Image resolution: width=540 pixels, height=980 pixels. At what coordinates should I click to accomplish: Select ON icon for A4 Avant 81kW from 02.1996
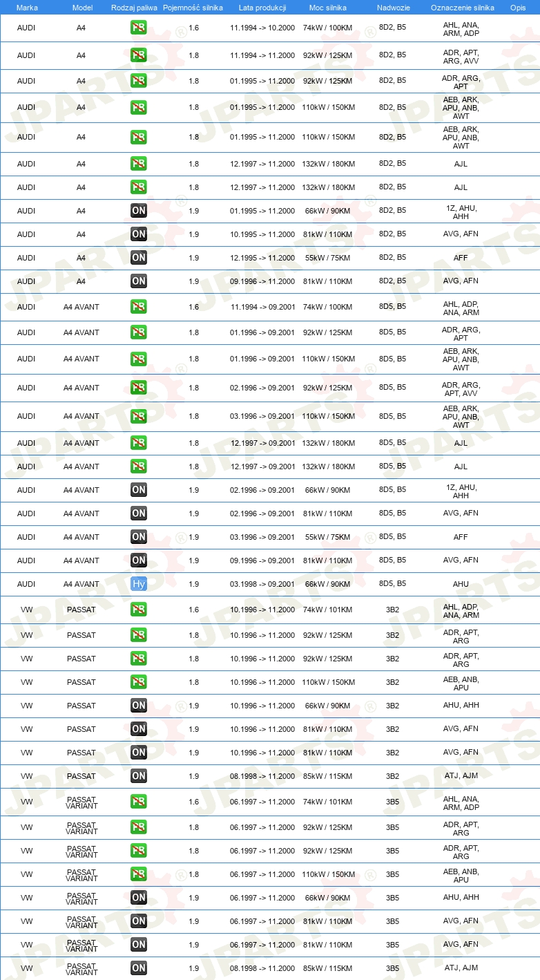coord(139,513)
